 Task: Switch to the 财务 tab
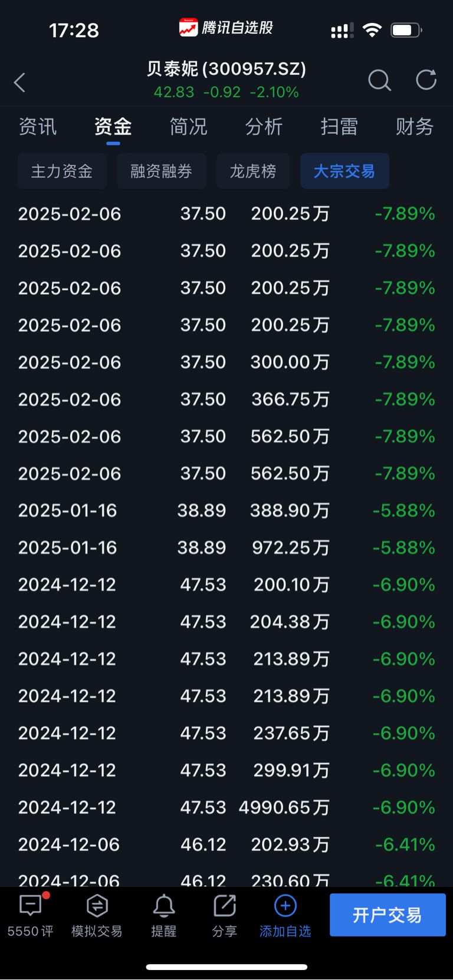click(415, 126)
